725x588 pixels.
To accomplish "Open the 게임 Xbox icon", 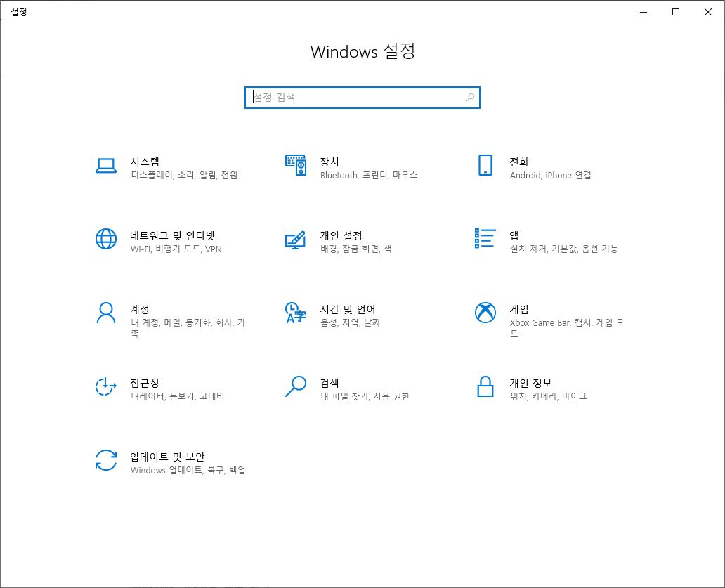I will click(x=485, y=313).
